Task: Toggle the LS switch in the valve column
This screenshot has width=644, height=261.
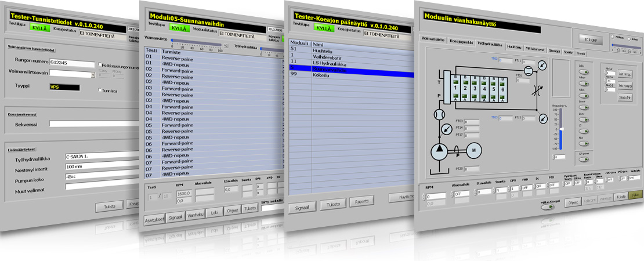Action: coord(583,131)
